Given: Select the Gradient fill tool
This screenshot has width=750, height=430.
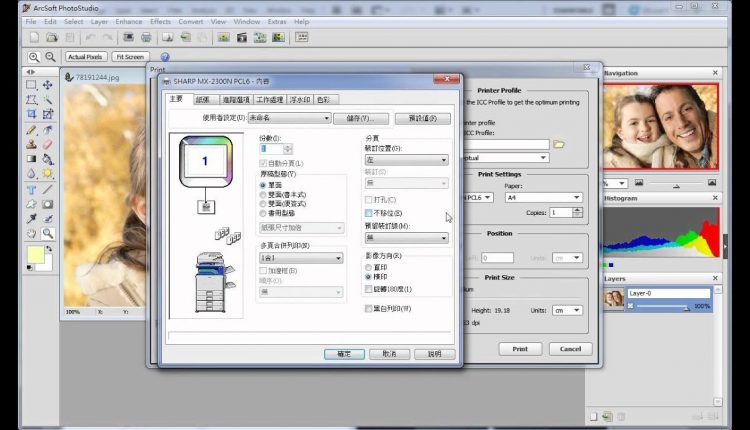Looking at the screenshot, I should point(31,159).
